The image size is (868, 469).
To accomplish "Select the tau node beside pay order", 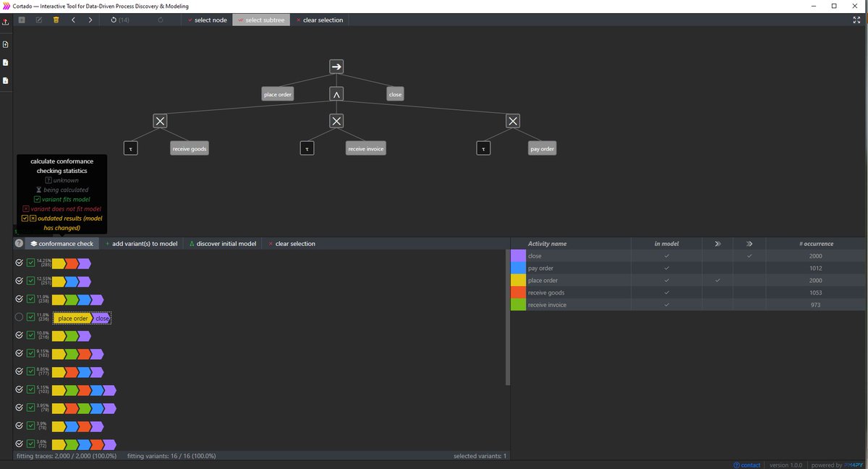I will (484, 148).
